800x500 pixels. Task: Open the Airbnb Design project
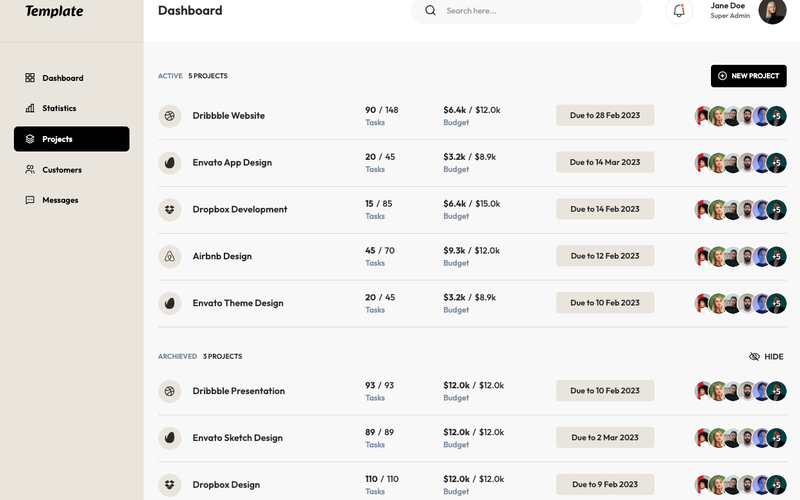(x=222, y=257)
